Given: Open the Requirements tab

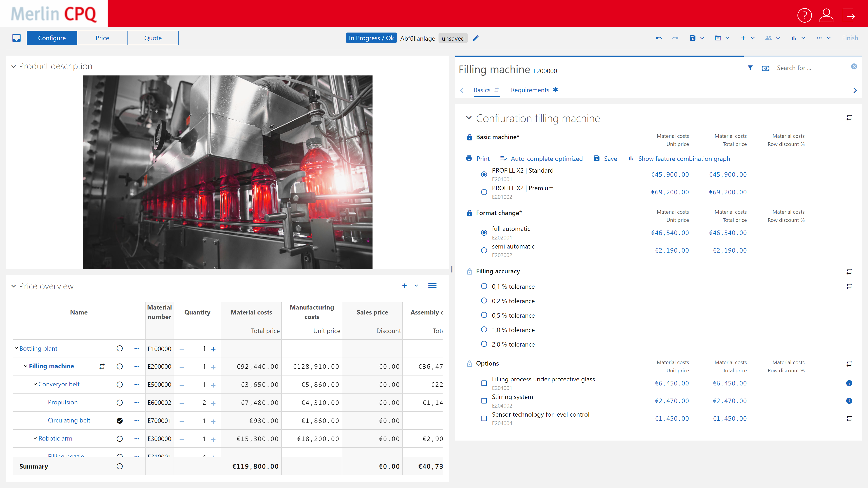Looking at the screenshot, I should pyautogui.click(x=530, y=90).
